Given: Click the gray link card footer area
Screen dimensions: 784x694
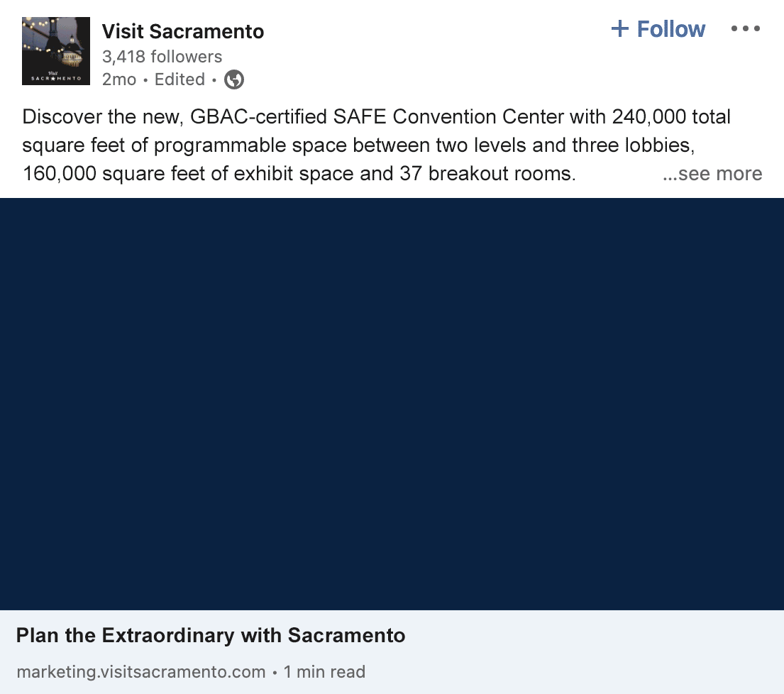Looking at the screenshot, I should click(392, 652).
